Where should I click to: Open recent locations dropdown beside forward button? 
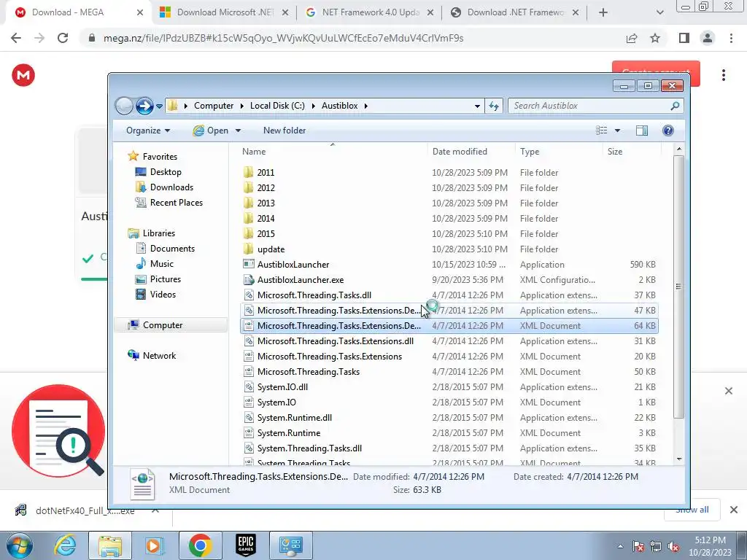(159, 106)
